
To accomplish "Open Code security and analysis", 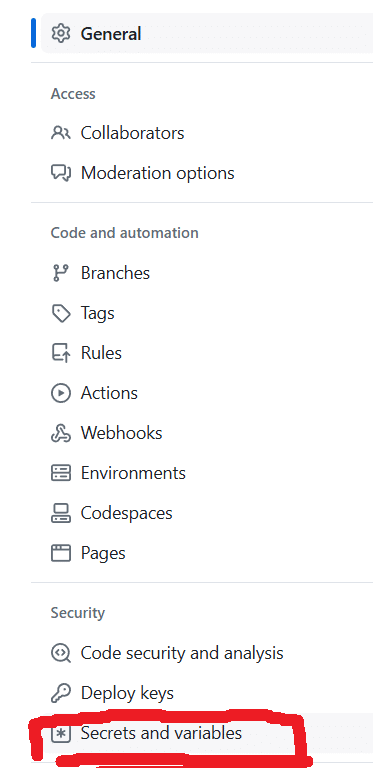I will click(x=207, y=653).
